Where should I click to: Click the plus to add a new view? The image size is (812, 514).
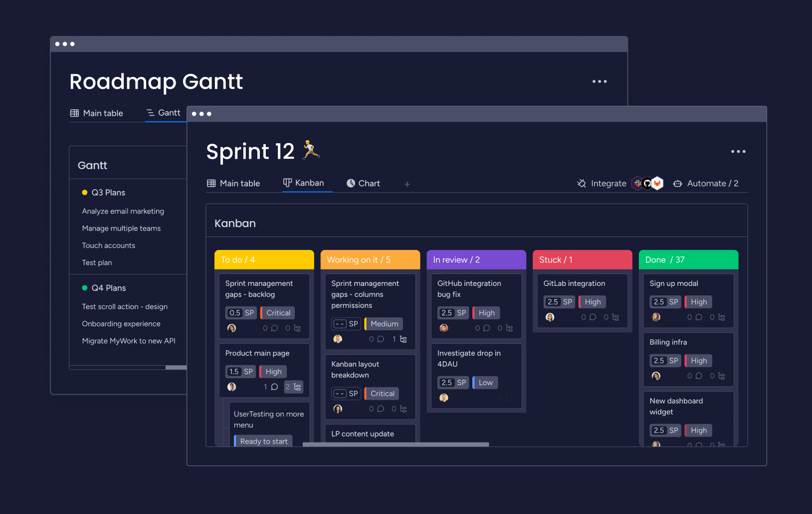pyautogui.click(x=407, y=184)
